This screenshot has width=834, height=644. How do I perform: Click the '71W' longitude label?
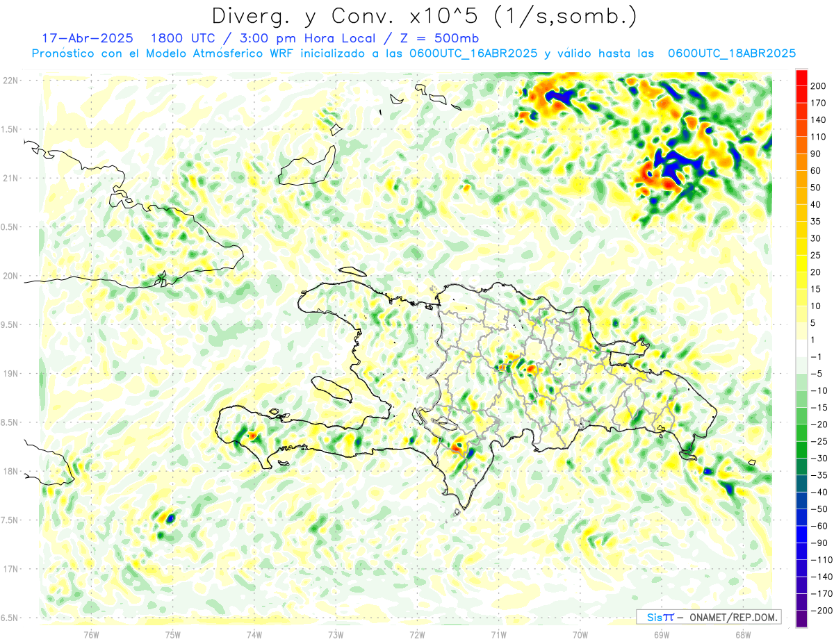coord(498,634)
